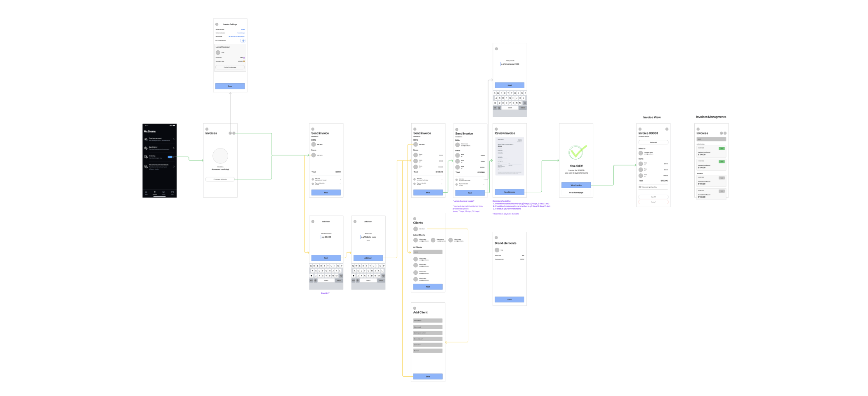Click the back circle on Invoice Settings screen

(217, 24)
